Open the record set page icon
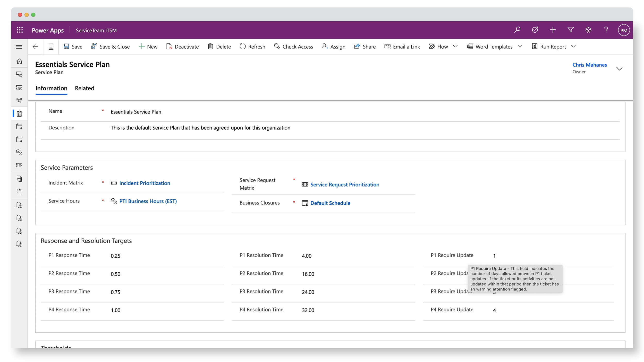 point(51,47)
